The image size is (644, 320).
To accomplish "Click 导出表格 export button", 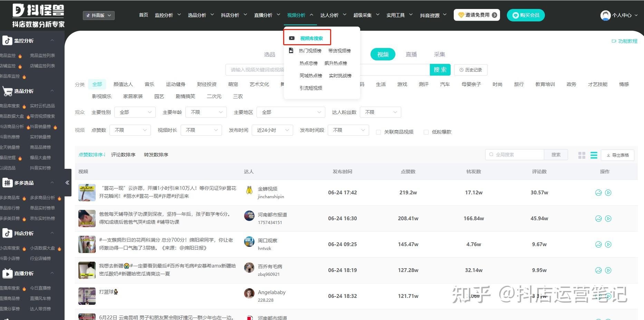I will point(617,155).
